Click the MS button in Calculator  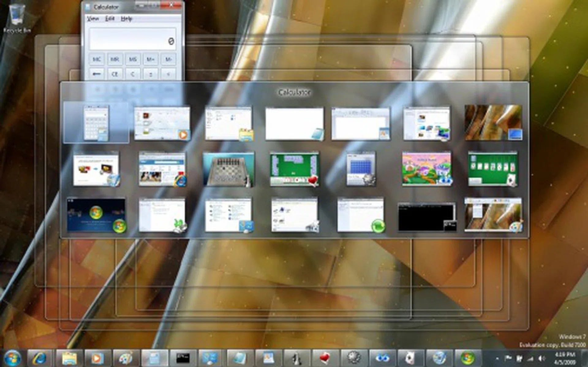[x=133, y=59]
